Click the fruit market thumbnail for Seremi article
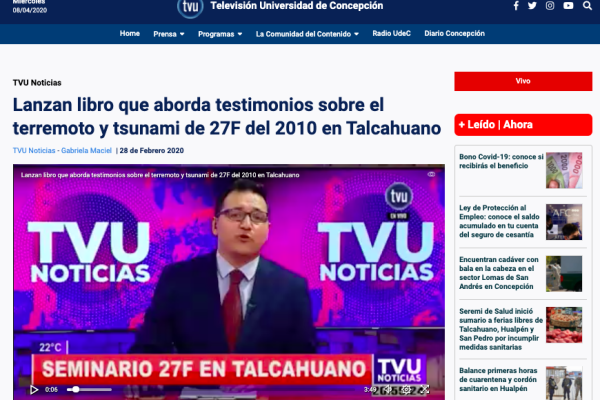This screenshot has height=400, width=600. 564,325
